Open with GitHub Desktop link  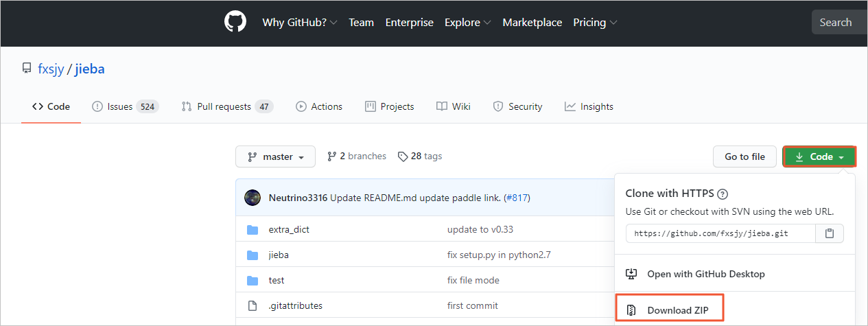point(705,274)
